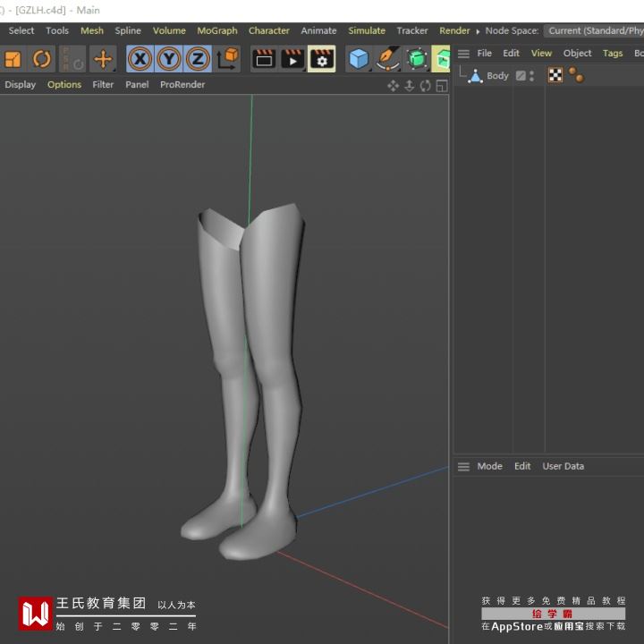Click the viewport move camera icon
Screen dimensions: 644x644
[x=393, y=86]
